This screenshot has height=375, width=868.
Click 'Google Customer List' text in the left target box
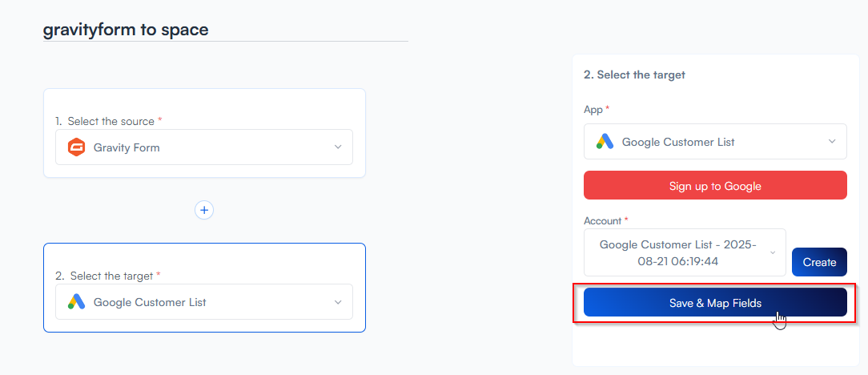coord(150,302)
